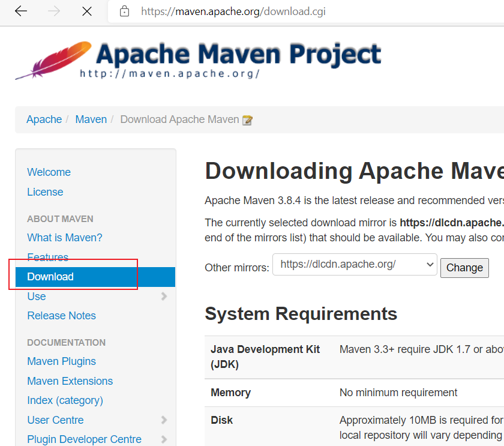504x446 pixels.
Task: Follow the Apache breadcrumb link
Action: [x=44, y=119]
